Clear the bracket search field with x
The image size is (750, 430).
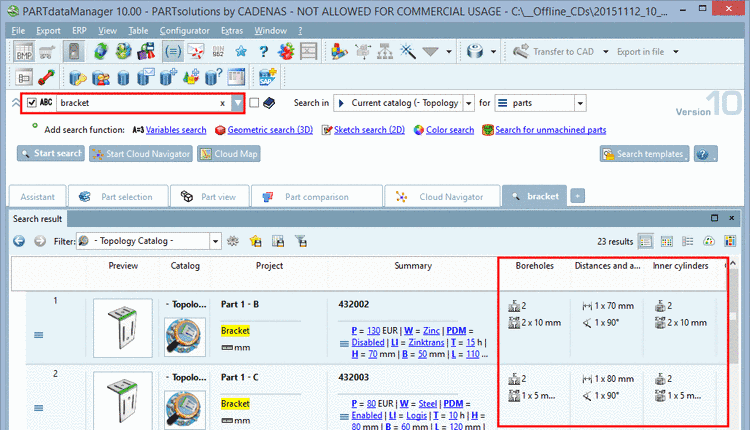(222, 103)
